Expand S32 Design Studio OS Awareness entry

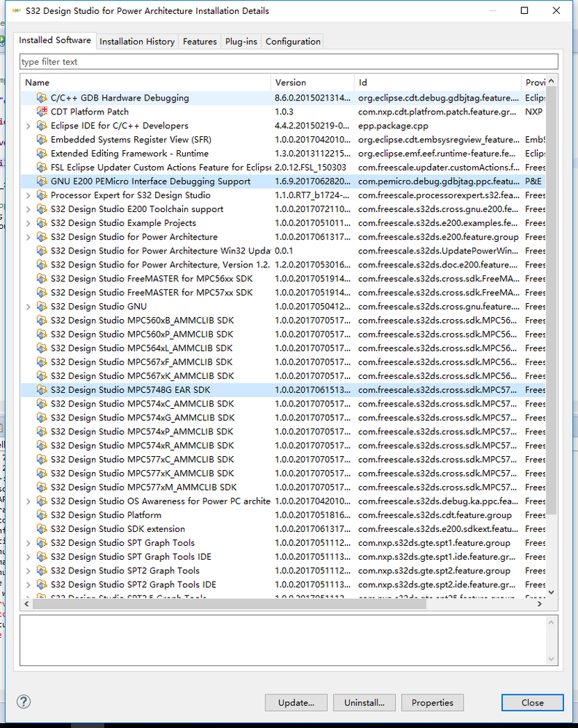click(x=28, y=501)
